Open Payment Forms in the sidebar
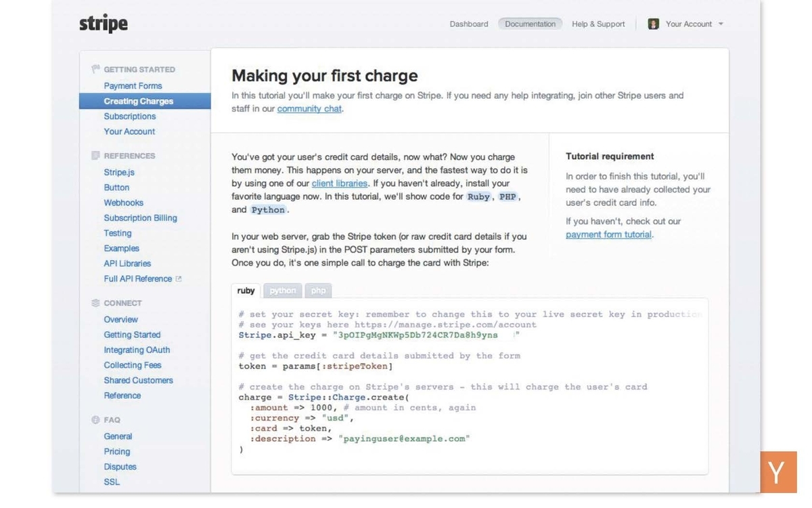Viewport: 812px width, 508px height. tap(133, 86)
